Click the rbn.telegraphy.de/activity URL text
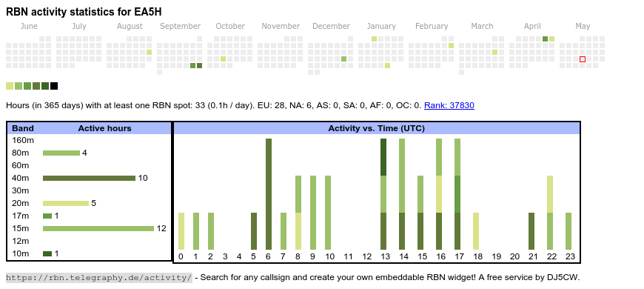Image resolution: width=644 pixels, height=289 pixels. pyautogui.click(x=99, y=277)
